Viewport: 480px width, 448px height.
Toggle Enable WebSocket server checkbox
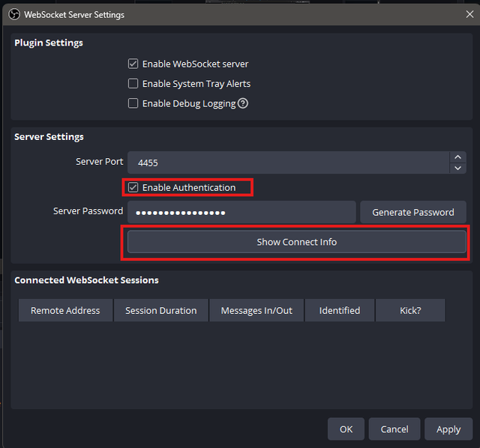pyautogui.click(x=133, y=64)
